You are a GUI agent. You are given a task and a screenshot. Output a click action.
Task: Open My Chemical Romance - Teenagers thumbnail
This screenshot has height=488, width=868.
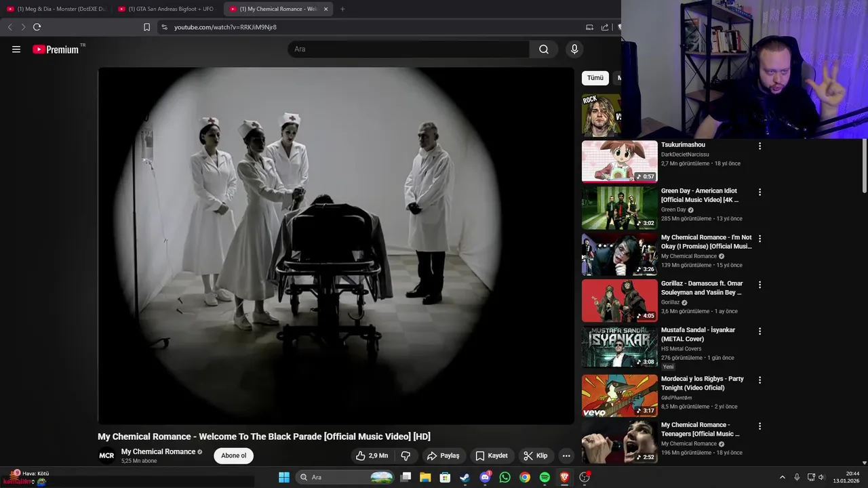pyautogui.click(x=620, y=442)
